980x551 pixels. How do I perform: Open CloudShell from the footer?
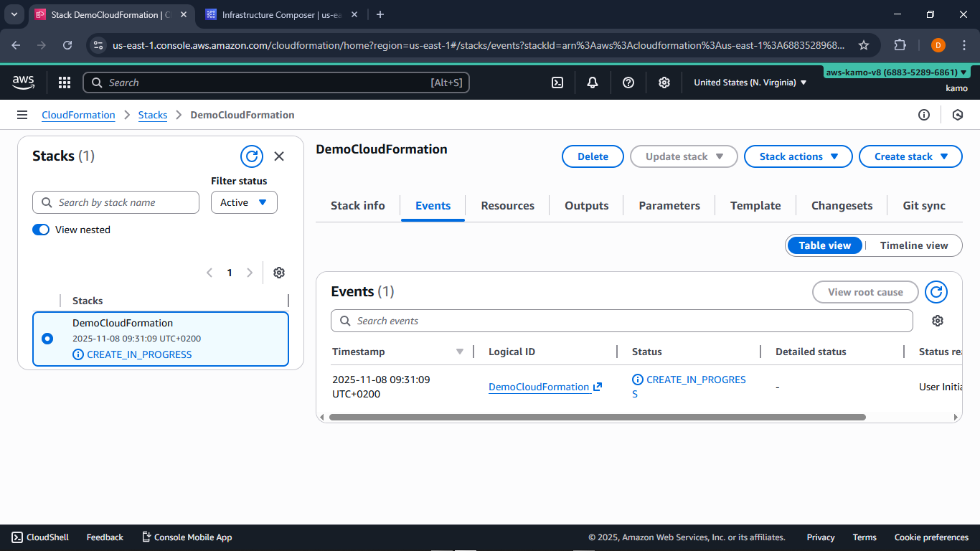click(39, 537)
